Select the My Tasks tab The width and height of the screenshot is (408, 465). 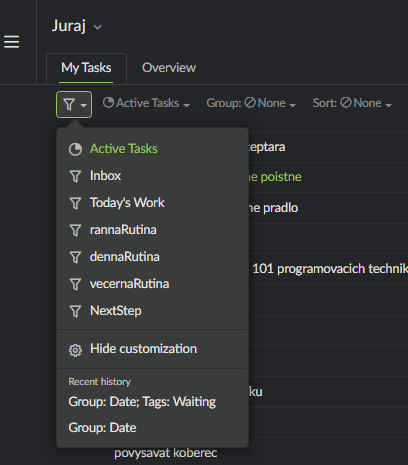(x=86, y=68)
